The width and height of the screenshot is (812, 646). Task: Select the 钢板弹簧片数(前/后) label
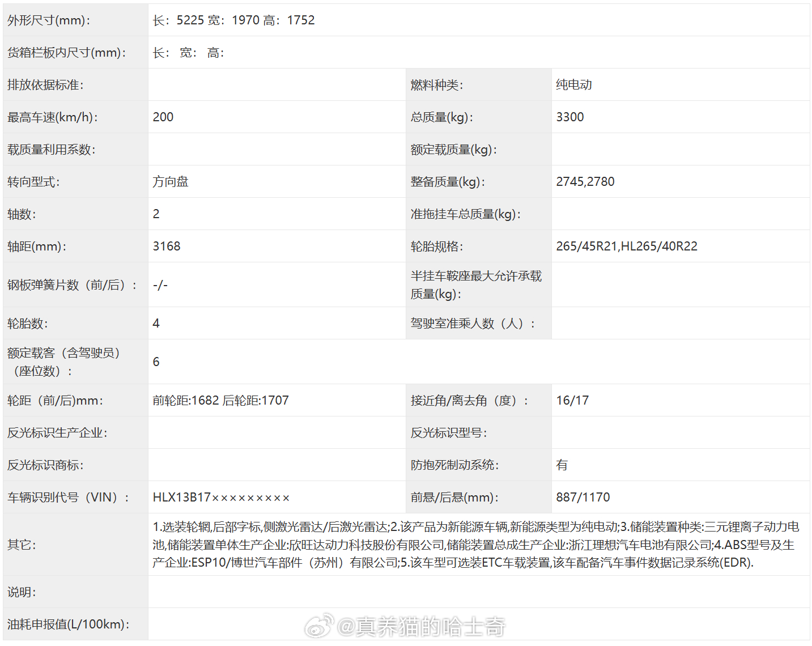(72, 285)
